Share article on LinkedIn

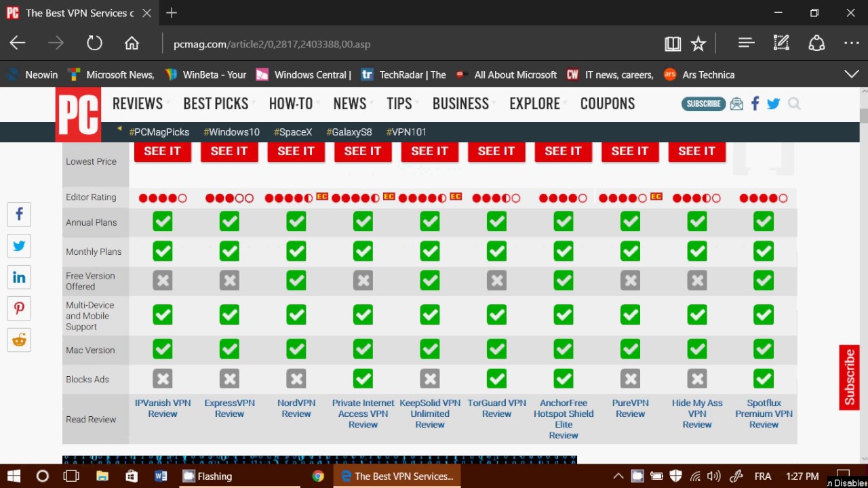click(19, 277)
